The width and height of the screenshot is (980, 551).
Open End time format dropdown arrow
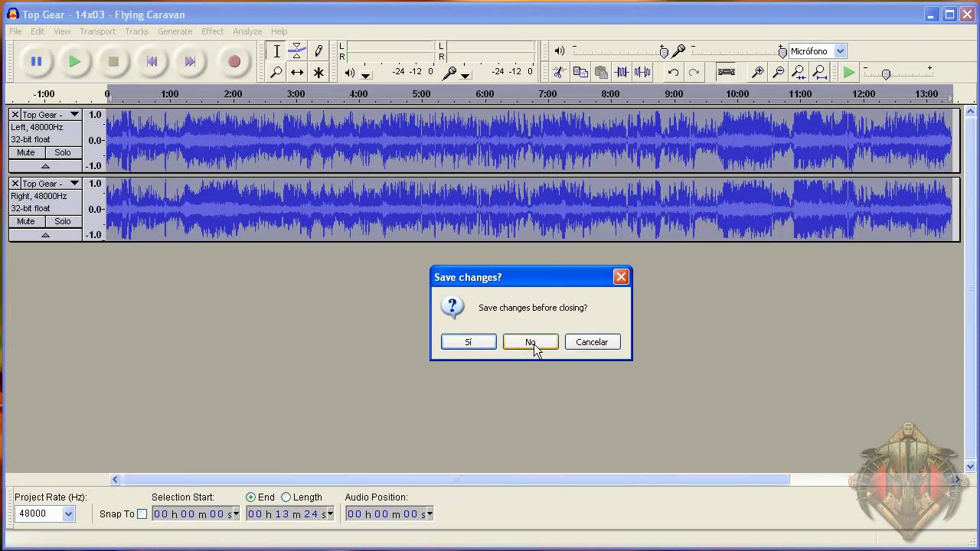click(330, 514)
